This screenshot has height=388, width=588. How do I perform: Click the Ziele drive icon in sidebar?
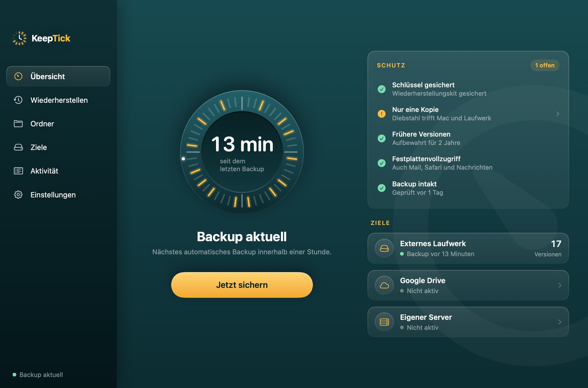pyautogui.click(x=18, y=147)
